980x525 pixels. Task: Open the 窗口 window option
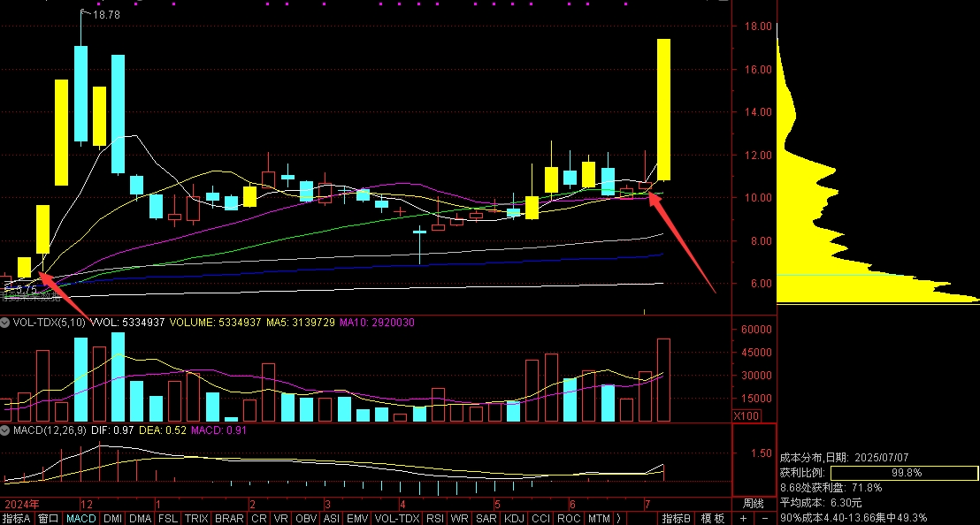[x=48, y=519]
